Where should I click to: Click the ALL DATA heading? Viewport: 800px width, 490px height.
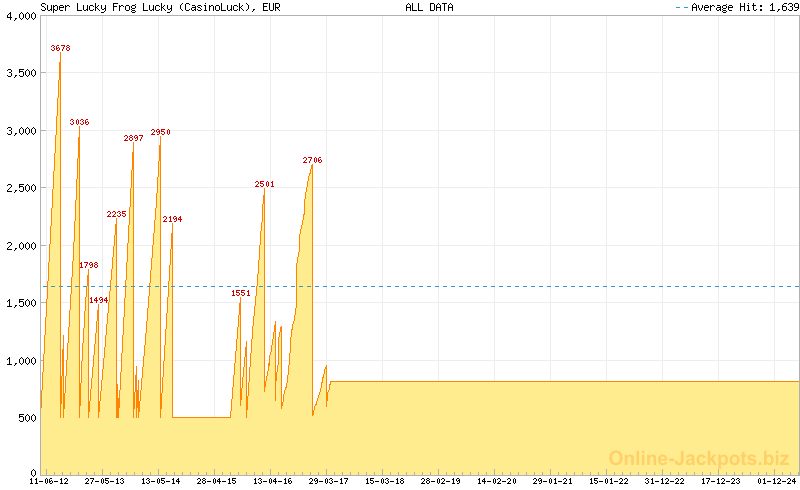point(429,7)
